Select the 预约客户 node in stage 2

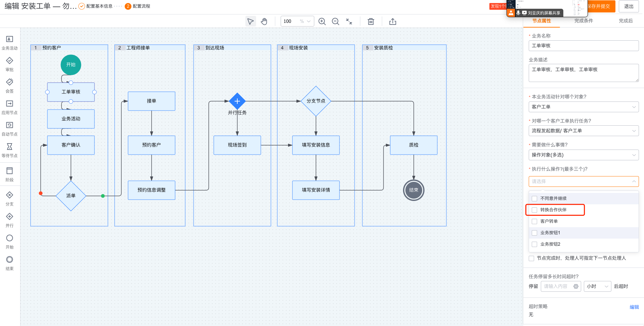[x=152, y=145]
